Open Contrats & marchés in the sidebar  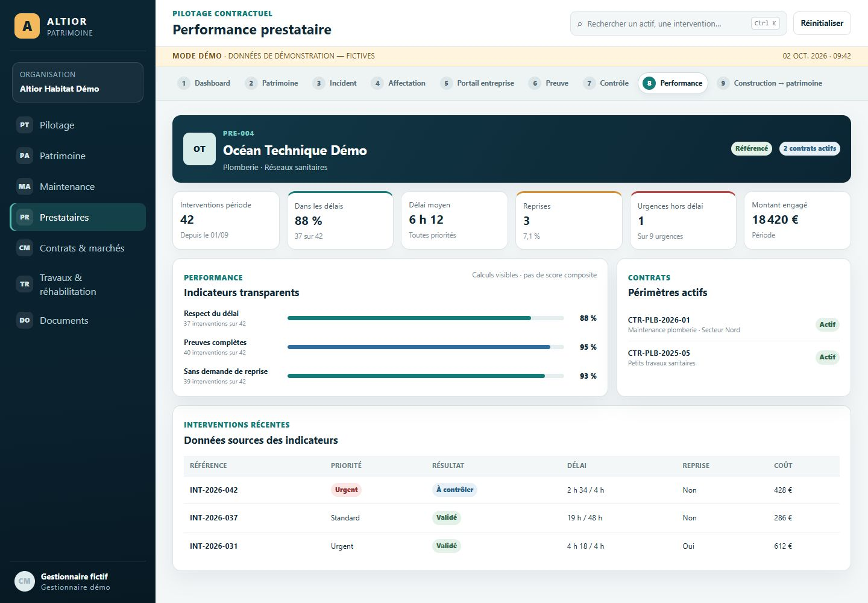(78, 248)
